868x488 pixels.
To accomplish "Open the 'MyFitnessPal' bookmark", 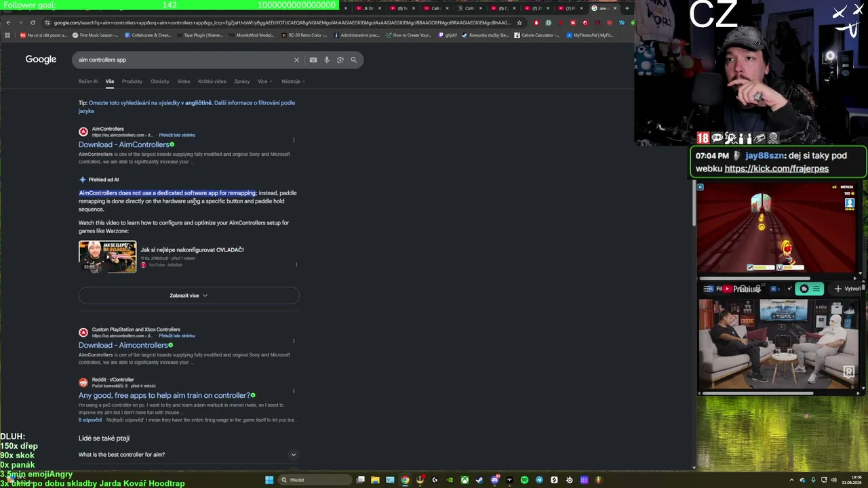I will (x=590, y=35).
